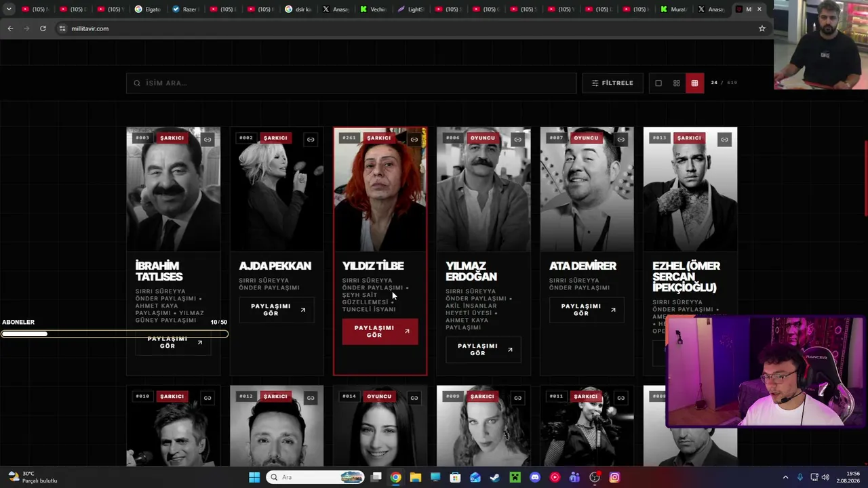Switch to single-column list view
The image size is (868, 488).
[658, 83]
